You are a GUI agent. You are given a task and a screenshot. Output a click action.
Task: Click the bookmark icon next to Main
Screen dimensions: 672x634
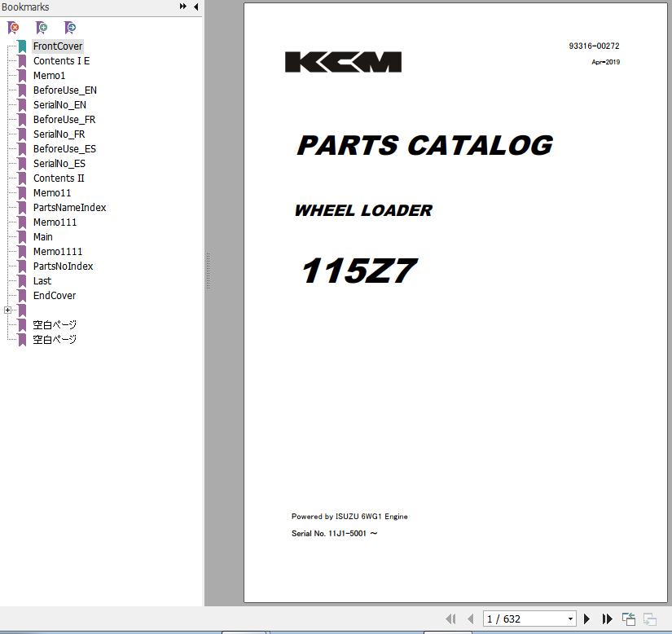(22, 237)
